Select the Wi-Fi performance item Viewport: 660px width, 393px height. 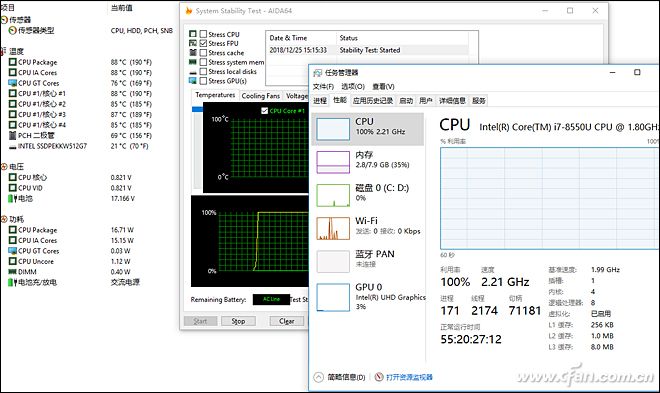[x=367, y=228]
